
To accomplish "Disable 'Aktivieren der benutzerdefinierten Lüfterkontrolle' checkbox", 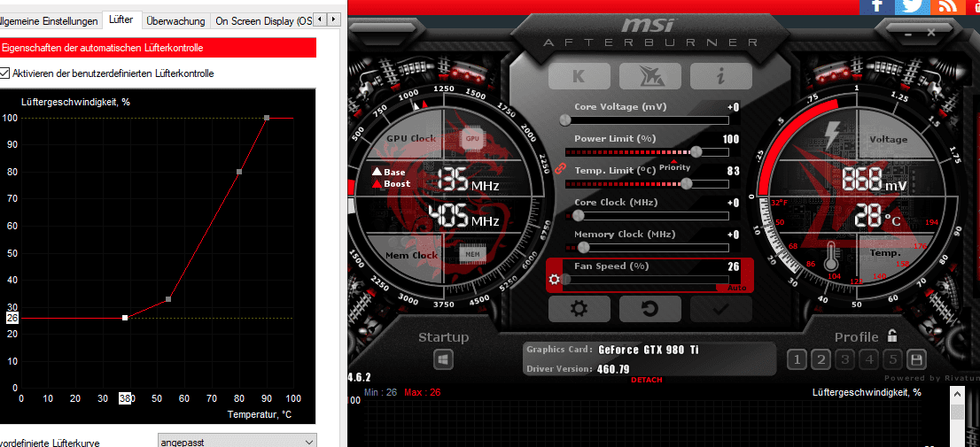I will pos(5,73).
